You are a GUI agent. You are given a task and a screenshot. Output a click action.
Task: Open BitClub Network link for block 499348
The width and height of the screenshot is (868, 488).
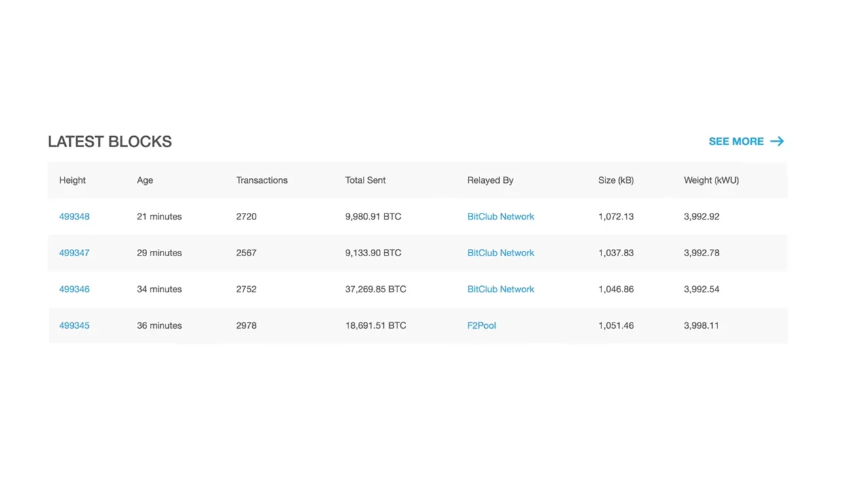pos(500,217)
